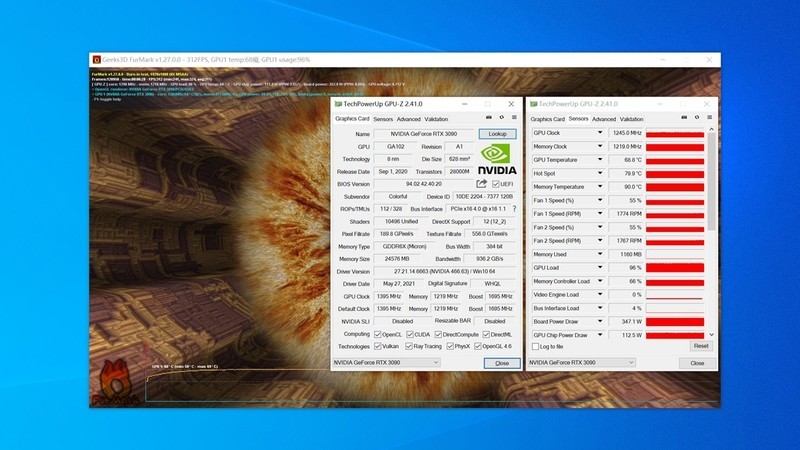The image size is (800, 450).
Task: Click the FurMark title bar app icon
Action: pyautogui.click(x=96, y=60)
